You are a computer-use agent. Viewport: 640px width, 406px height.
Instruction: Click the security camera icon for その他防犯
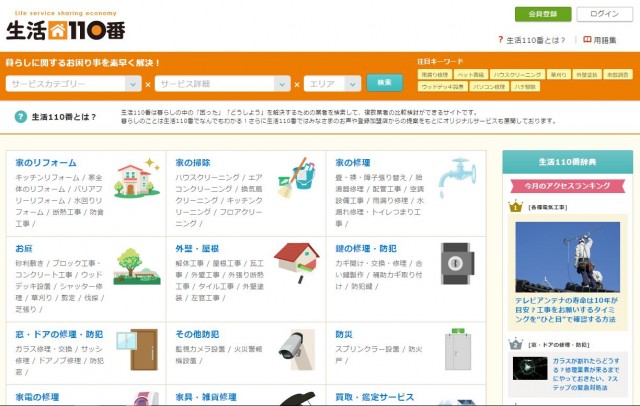(296, 348)
